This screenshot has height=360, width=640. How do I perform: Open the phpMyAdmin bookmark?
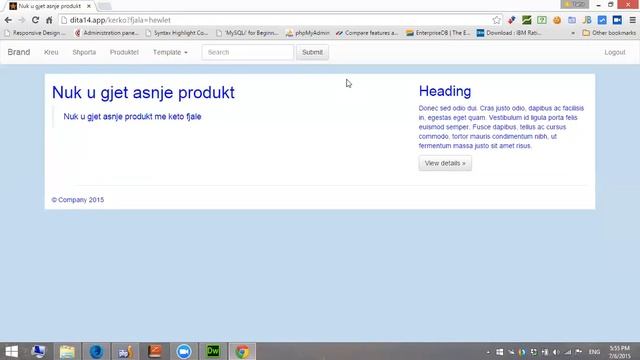(x=308, y=33)
